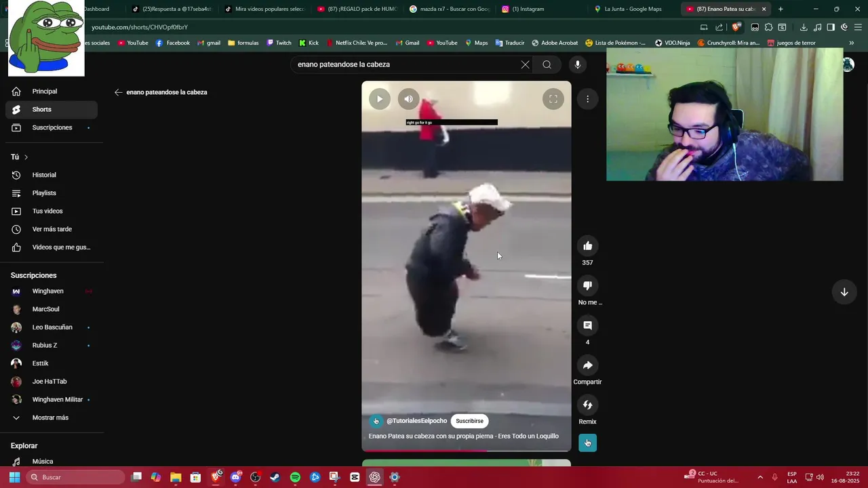
Task: Expand the Tú section
Action: pos(20,157)
